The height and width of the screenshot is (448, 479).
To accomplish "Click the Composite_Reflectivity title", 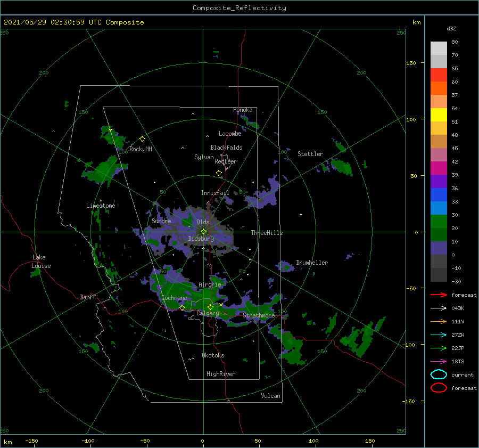I will pyautogui.click(x=240, y=8).
